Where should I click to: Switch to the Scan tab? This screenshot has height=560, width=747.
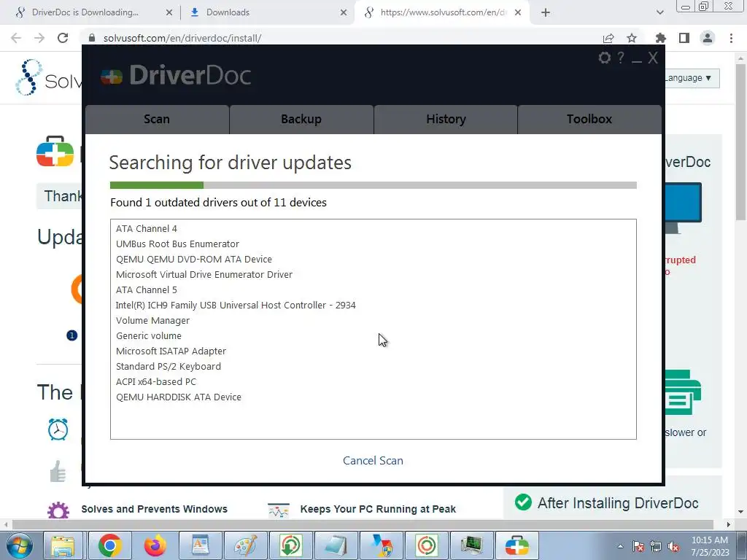[x=157, y=120]
